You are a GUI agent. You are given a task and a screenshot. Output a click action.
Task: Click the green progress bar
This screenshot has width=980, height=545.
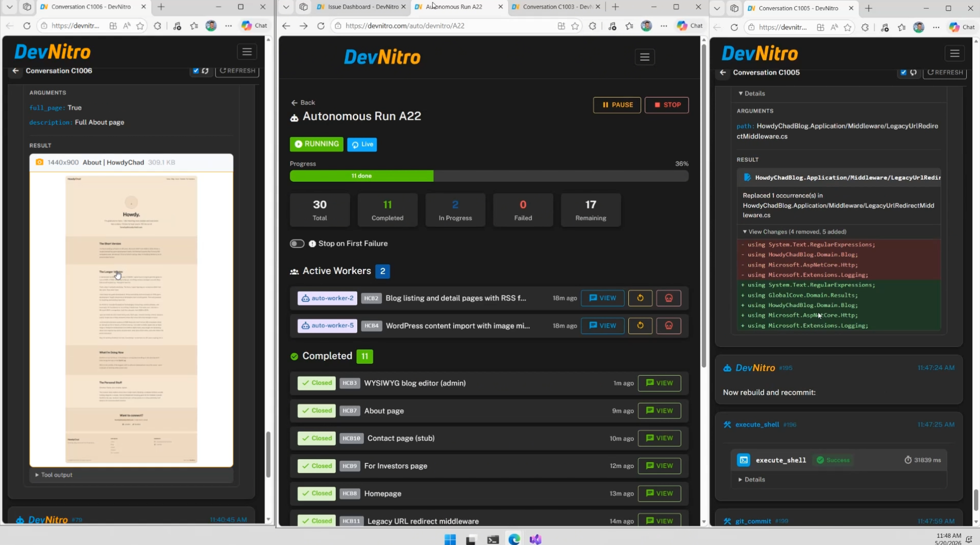(x=361, y=176)
